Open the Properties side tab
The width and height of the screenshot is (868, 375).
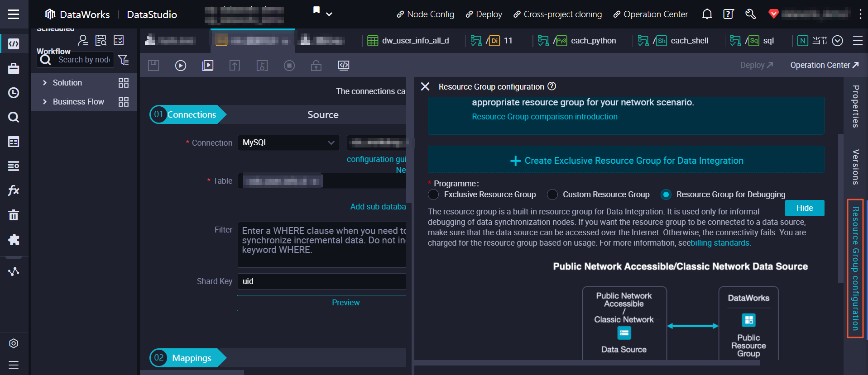coord(855,106)
